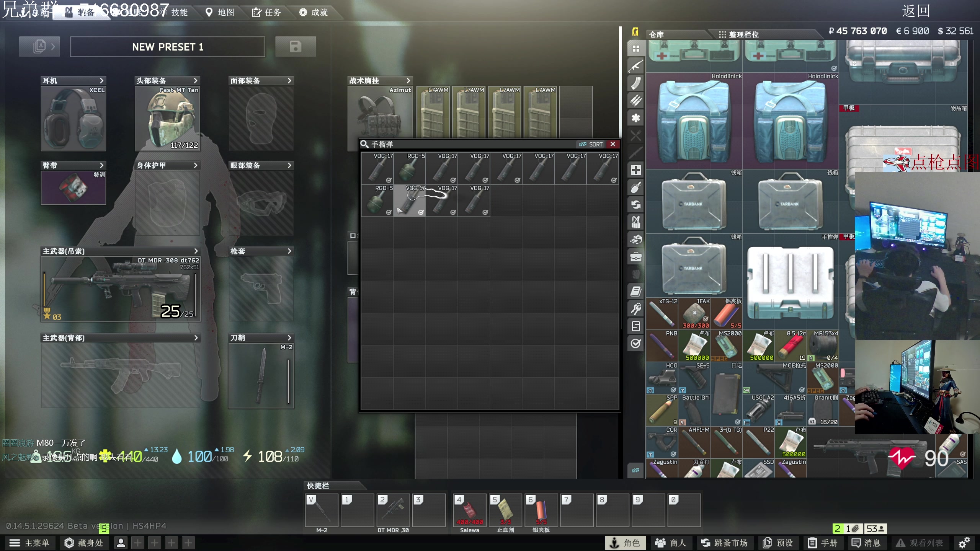This screenshot has height=551, width=980.
Task: Click the auto-sort icon below the stash sidebar
Action: pos(635,470)
